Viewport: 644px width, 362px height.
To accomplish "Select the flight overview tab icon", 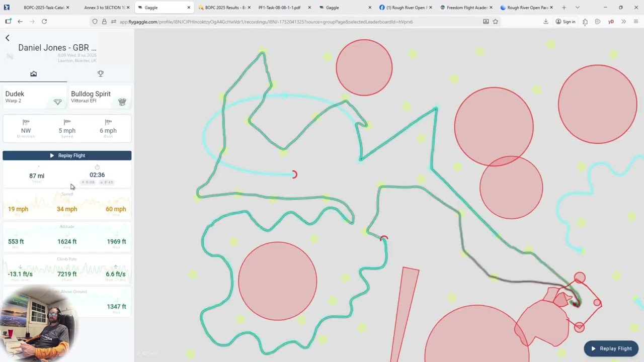I will [x=33, y=74].
